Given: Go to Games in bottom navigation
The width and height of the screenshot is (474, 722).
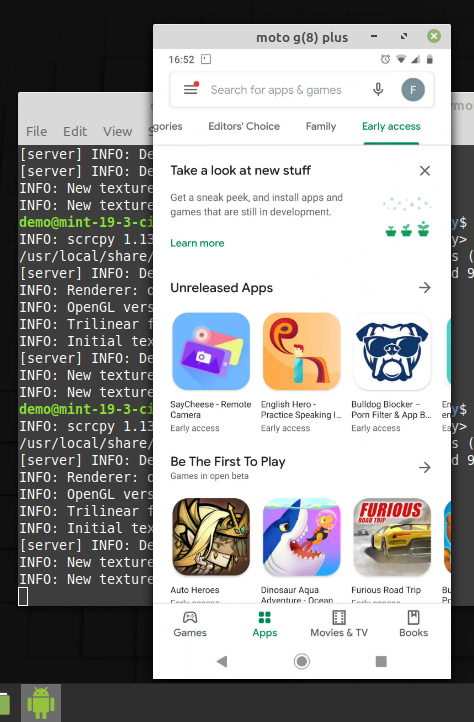Looking at the screenshot, I should pos(190,624).
